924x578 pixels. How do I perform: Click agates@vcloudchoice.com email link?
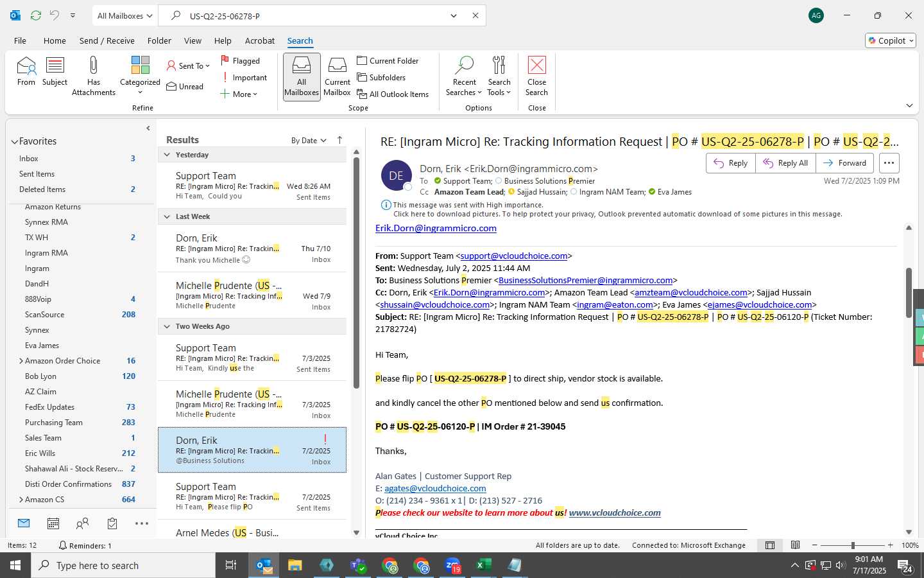pos(435,488)
